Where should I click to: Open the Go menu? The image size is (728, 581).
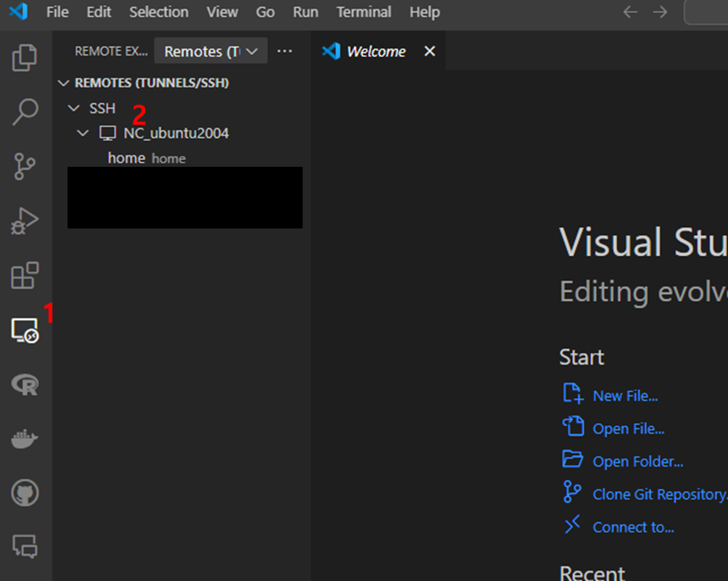[x=265, y=12]
